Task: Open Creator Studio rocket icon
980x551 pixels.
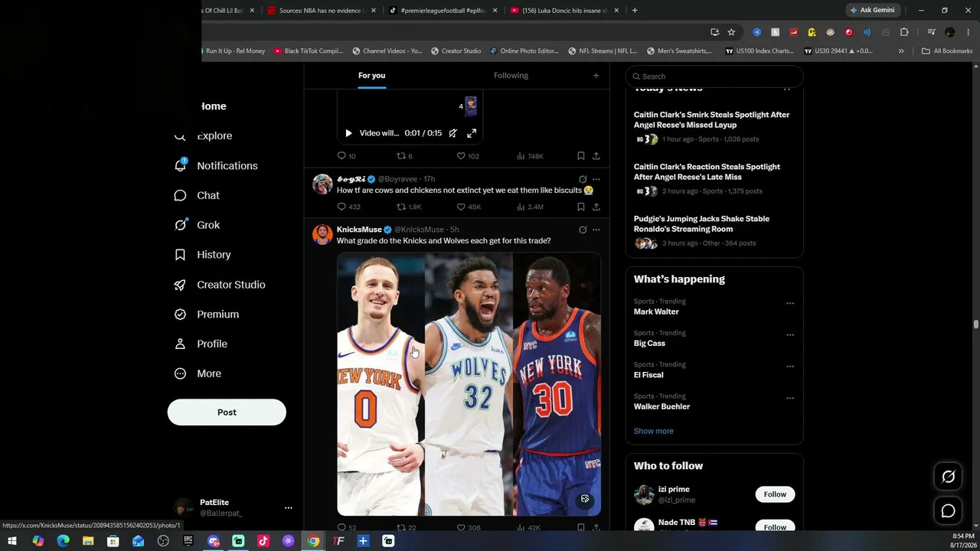Action: coord(181,285)
